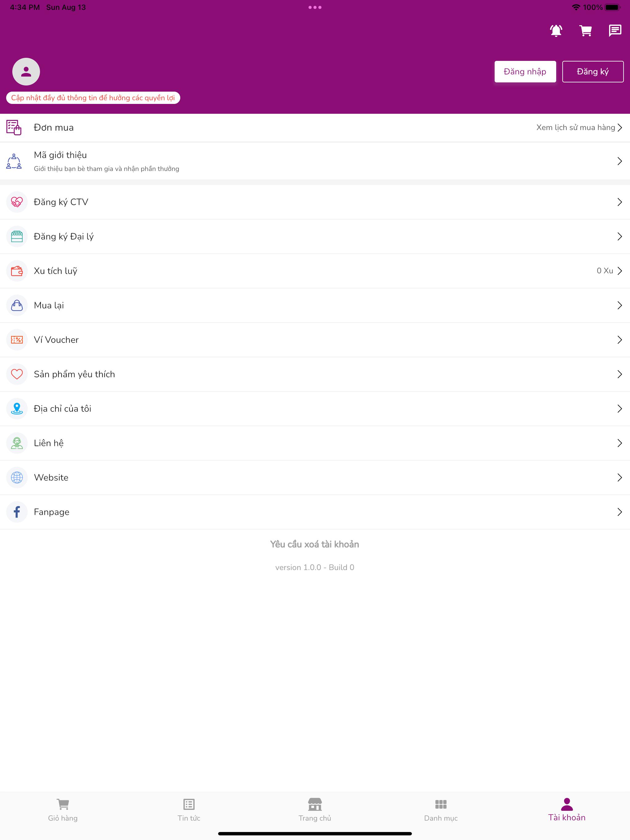Tap the 0 Xu balance value
630x840 pixels.
[x=604, y=271]
